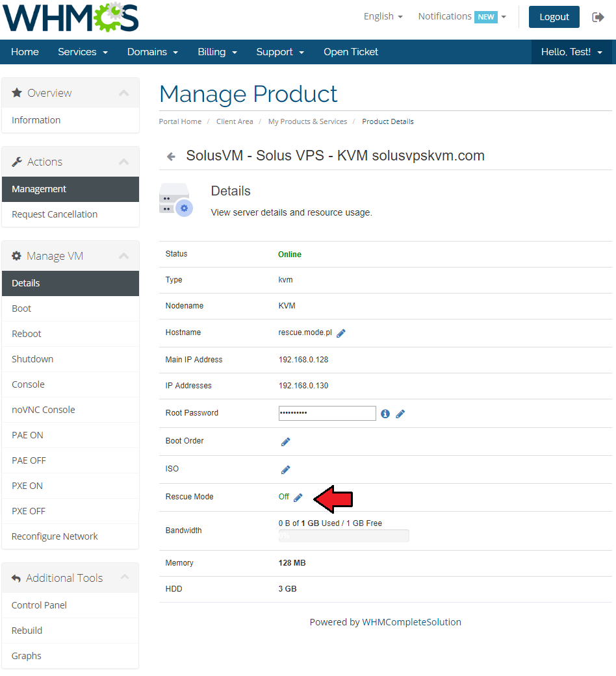Go to Home in navigation bar

pyautogui.click(x=25, y=52)
